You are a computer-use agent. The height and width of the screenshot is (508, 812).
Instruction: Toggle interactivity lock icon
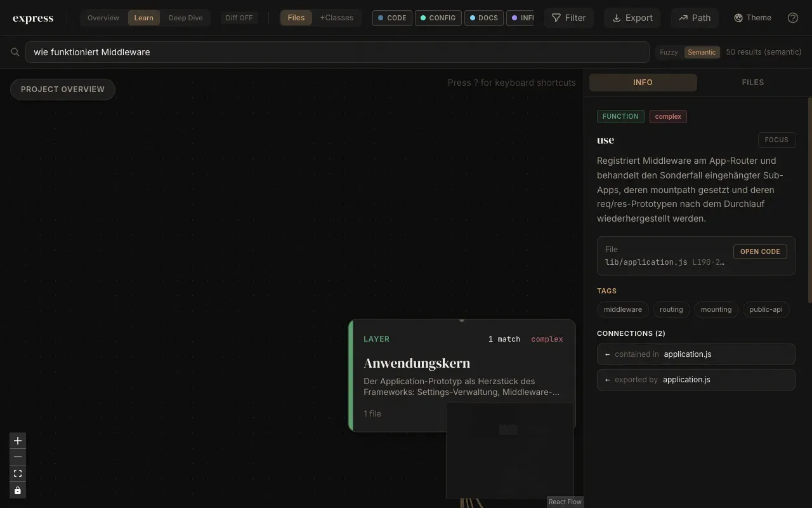[x=18, y=490]
